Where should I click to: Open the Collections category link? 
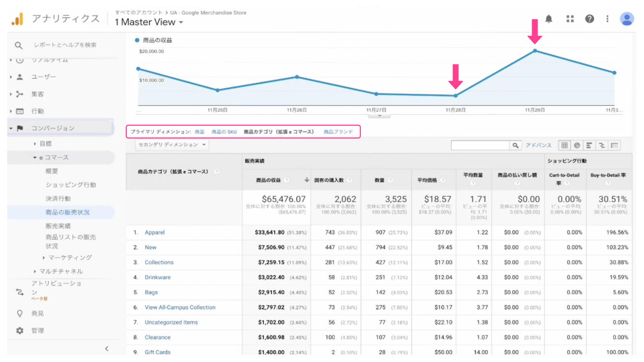click(159, 263)
